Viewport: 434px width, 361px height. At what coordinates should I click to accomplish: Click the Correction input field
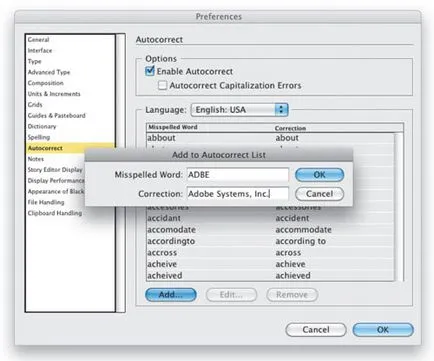(238, 194)
